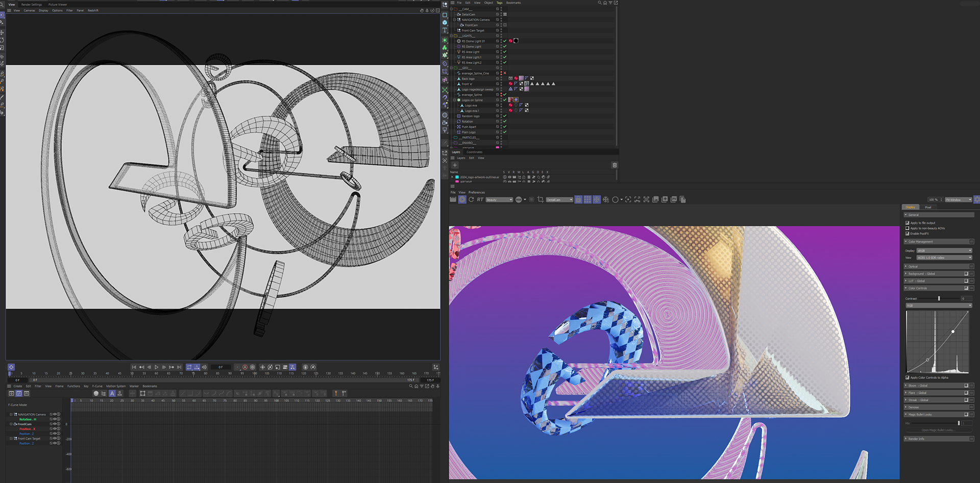980x483 pixels.
Task: Expand the Denoise section
Action: [906, 407]
